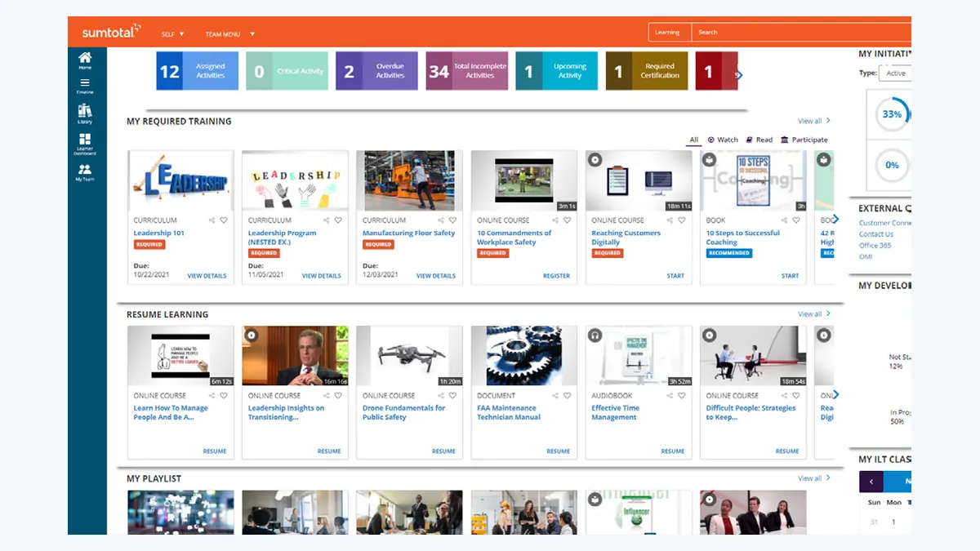Open the 34 Total Incomplete Activities tile
This screenshot has height=551, width=980.
click(466, 71)
